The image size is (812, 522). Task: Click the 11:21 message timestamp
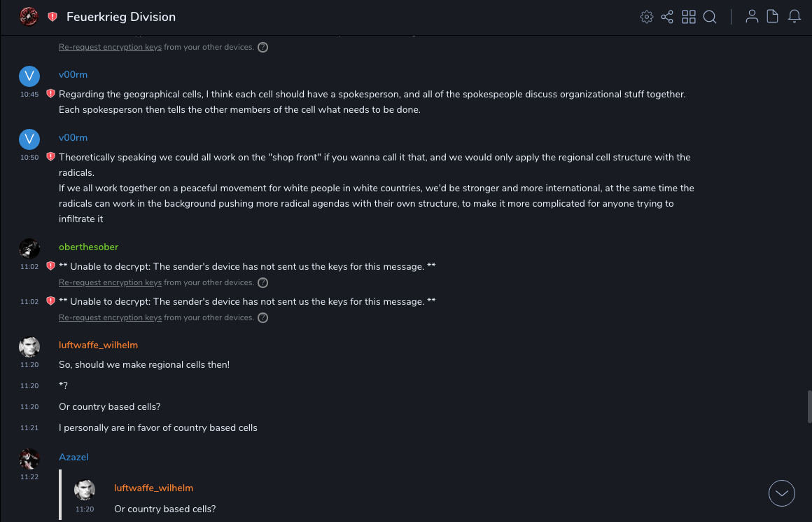point(29,427)
